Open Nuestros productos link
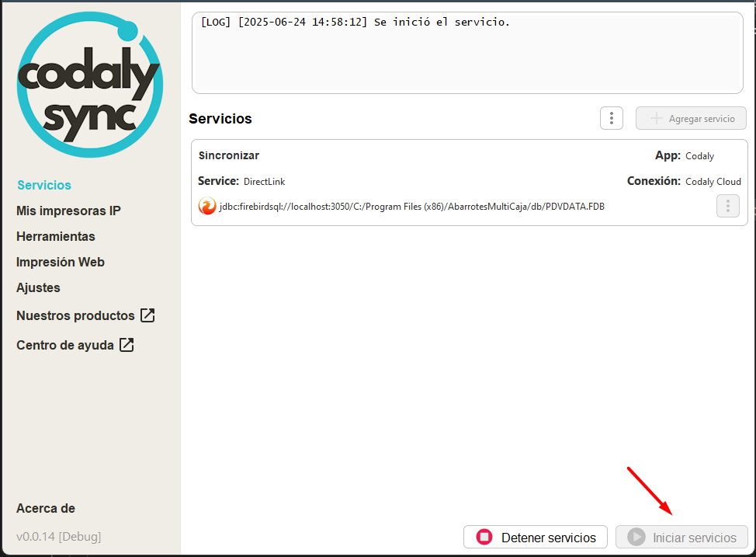 (x=76, y=315)
